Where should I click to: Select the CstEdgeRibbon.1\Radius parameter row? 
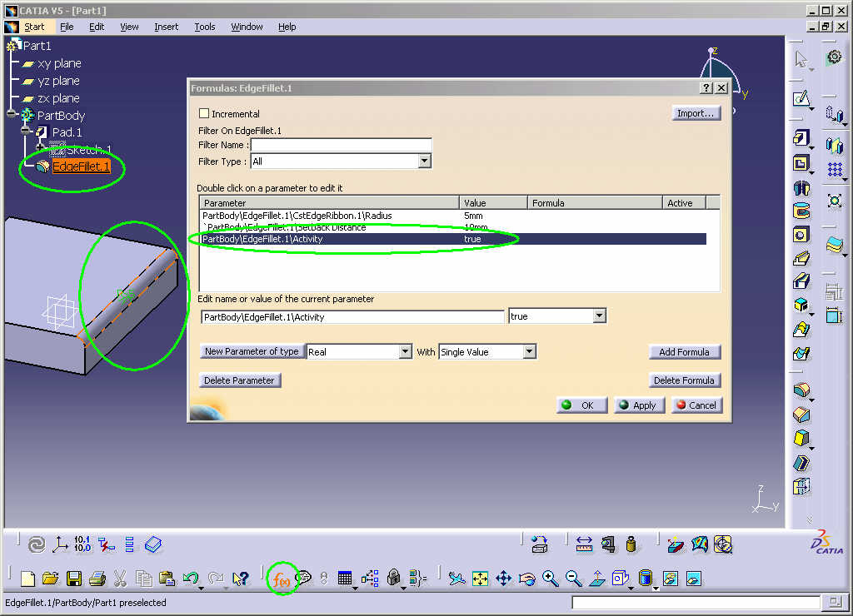[453, 216]
